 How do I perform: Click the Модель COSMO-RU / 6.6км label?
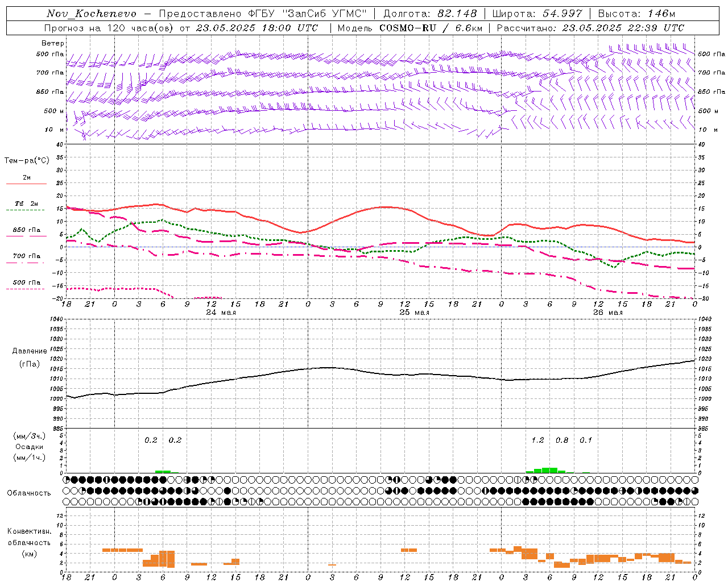click(410, 28)
